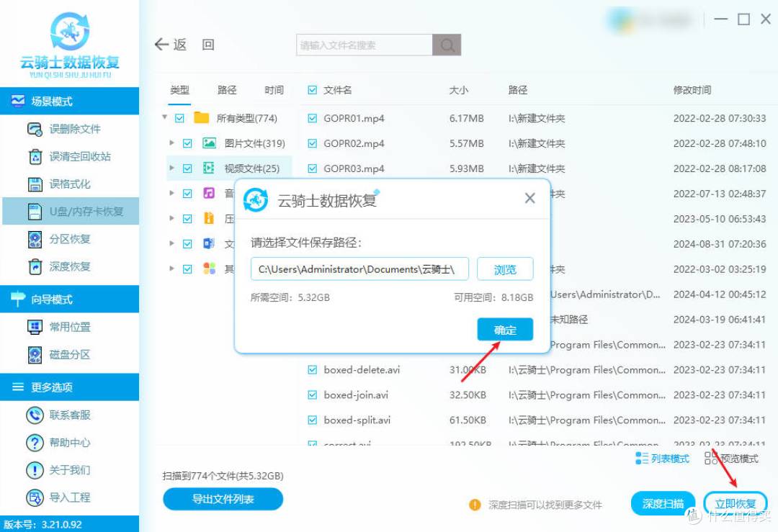Close the save path dialog
778x532 pixels.
(x=530, y=198)
